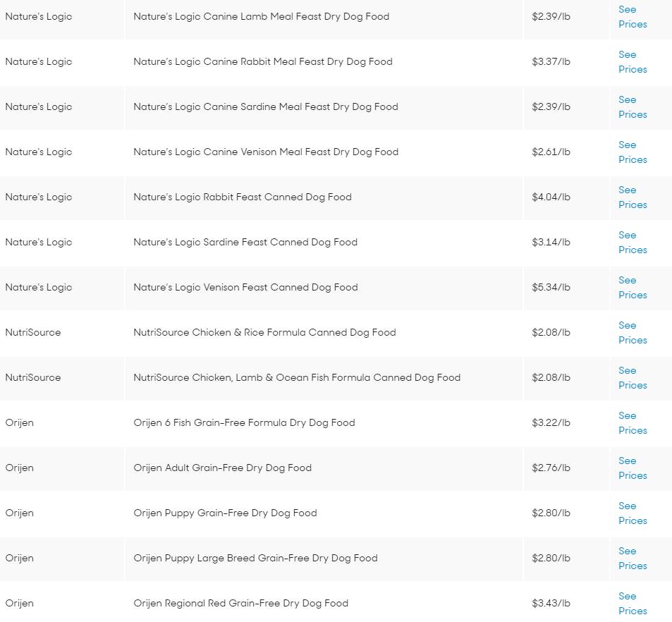The image size is (672, 622).
Task: Select NutriSource Chicken & Rice Formula name
Action: [264, 333]
